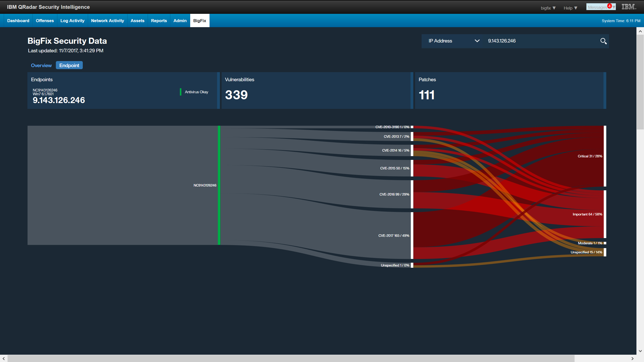The height and width of the screenshot is (362, 644).
Task: Click the search magnifier icon
Action: click(x=604, y=41)
